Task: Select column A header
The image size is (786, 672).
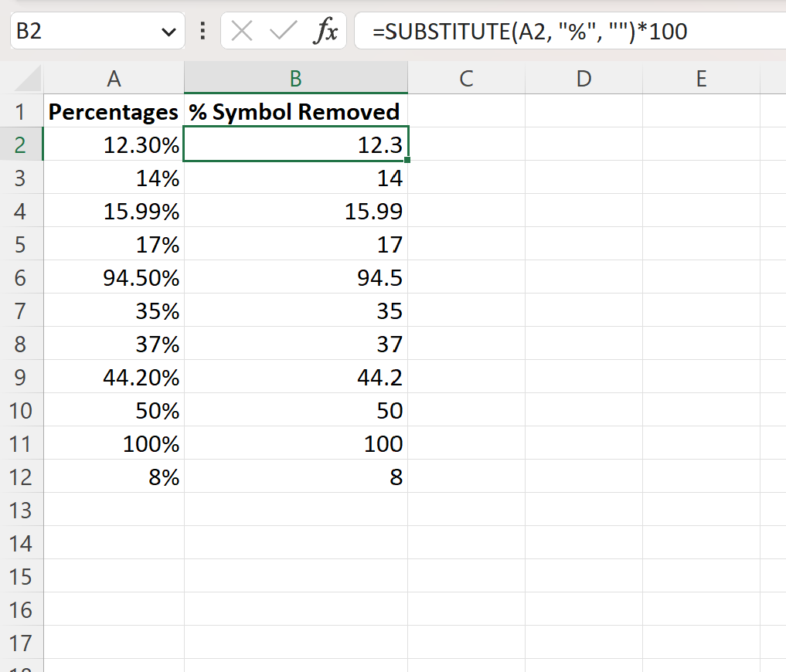Action: [x=114, y=78]
